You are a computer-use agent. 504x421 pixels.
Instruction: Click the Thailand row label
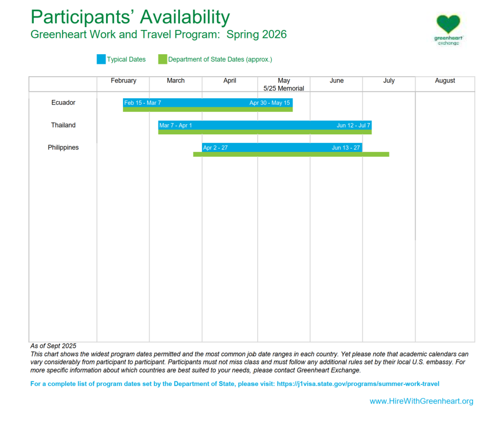pos(63,125)
